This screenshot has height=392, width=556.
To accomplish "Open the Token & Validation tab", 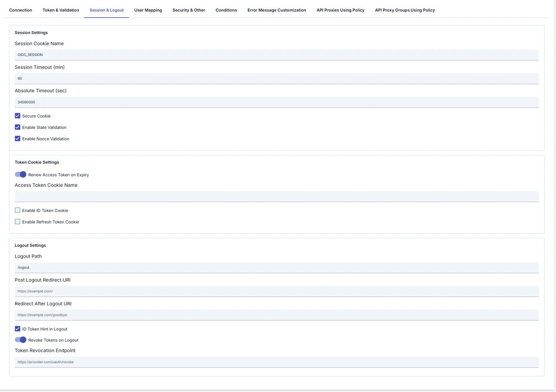I will click(x=60, y=10).
